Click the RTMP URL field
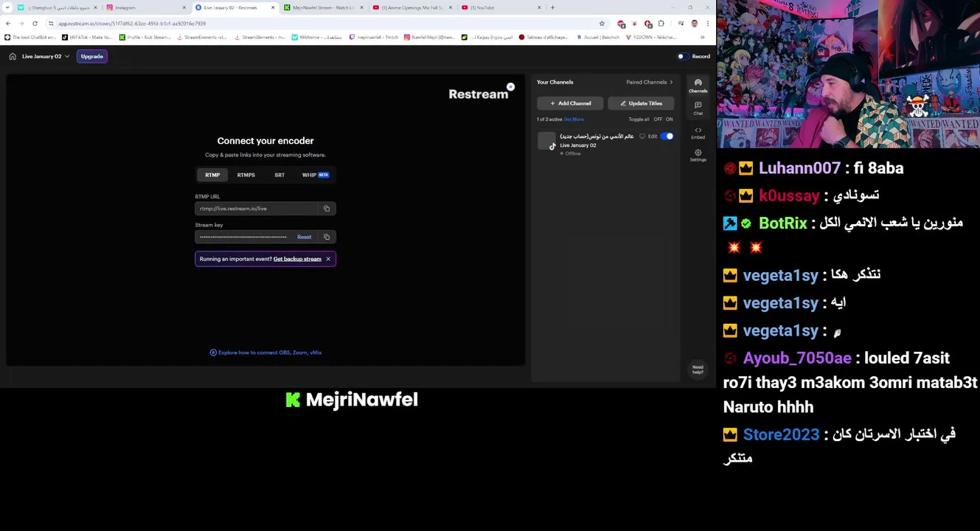Screen dimensions: 980x531 [257, 209]
